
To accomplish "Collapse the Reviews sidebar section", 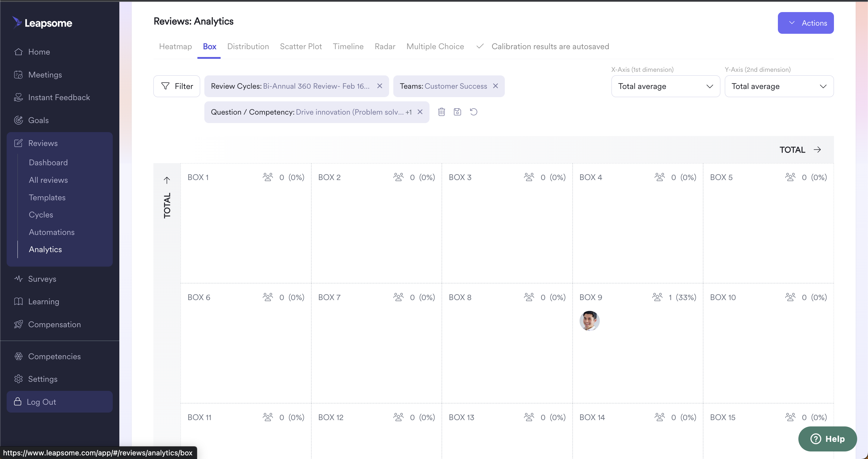I will tap(60, 143).
